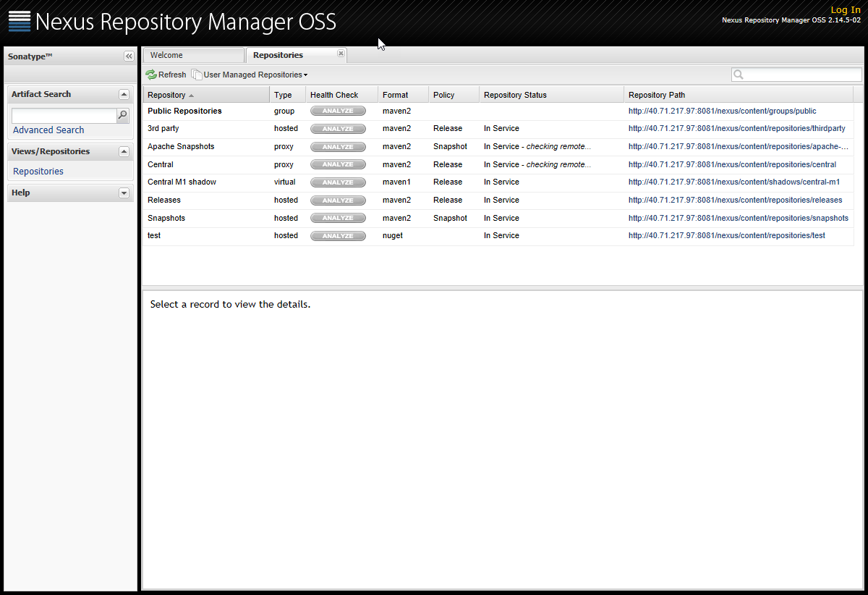Open the Apache Snapshots repository path link
The width and height of the screenshot is (868, 595).
click(x=739, y=147)
